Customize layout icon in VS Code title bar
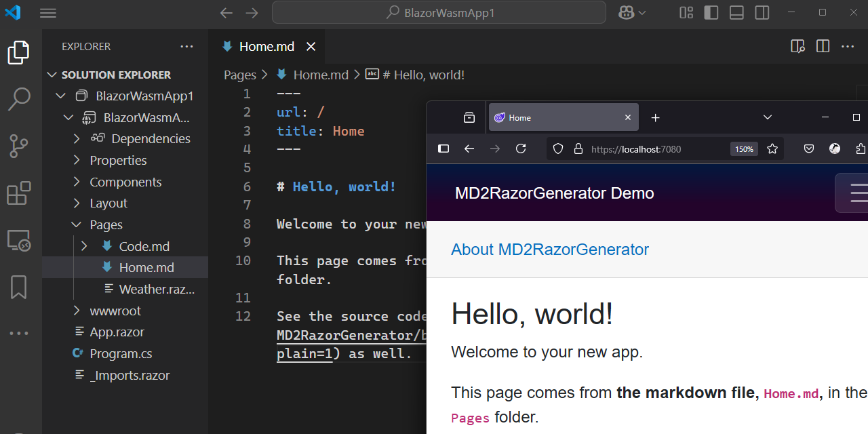 pyautogui.click(x=686, y=13)
